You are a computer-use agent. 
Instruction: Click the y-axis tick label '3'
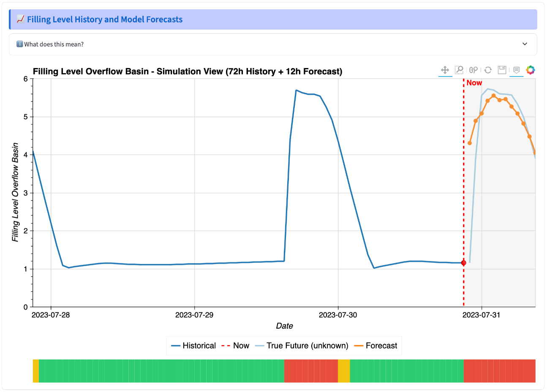[26, 193]
